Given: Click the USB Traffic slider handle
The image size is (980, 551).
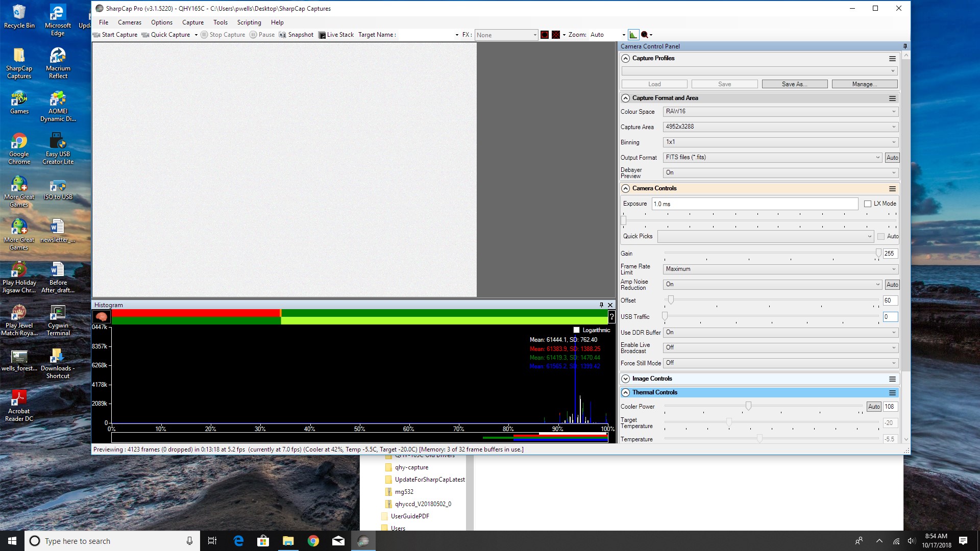Looking at the screenshot, I should (665, 316).
